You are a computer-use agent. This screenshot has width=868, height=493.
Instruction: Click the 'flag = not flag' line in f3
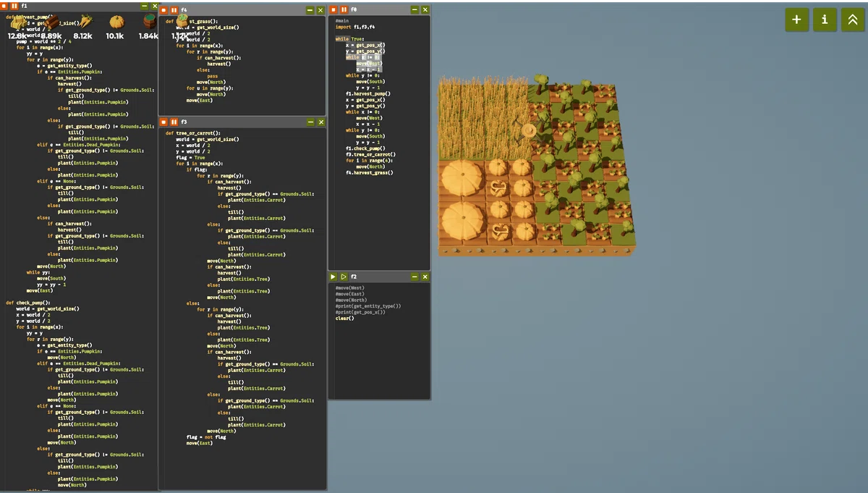[x=206, y=437]
